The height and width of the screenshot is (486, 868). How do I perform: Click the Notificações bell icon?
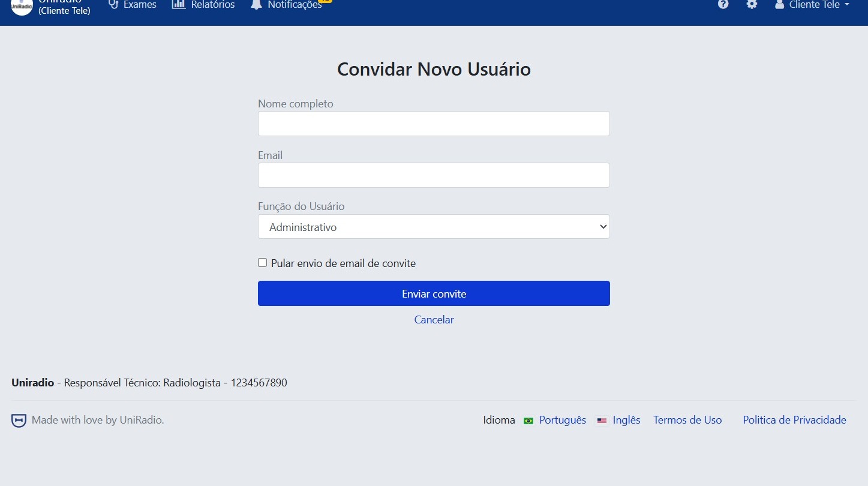pyautogui.click(x=256, y=5)
